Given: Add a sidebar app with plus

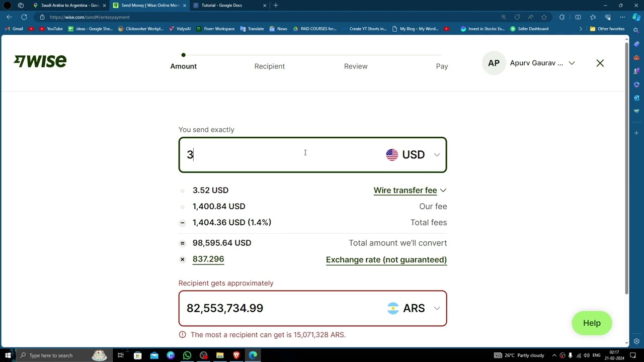Looking at the screenshot, I should (x=636, y=133).
